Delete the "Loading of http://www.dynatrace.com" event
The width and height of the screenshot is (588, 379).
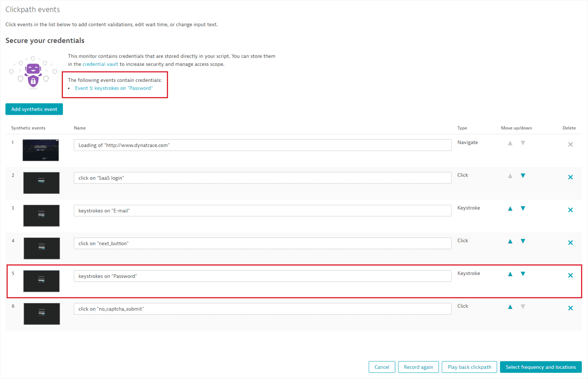click(570, 144)
